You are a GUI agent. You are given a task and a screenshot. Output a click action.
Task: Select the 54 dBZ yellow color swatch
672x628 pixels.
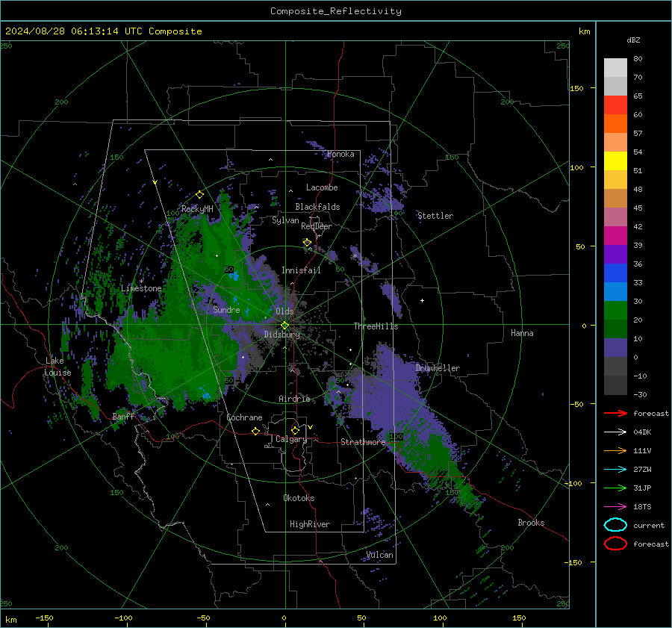coord(615,161)
